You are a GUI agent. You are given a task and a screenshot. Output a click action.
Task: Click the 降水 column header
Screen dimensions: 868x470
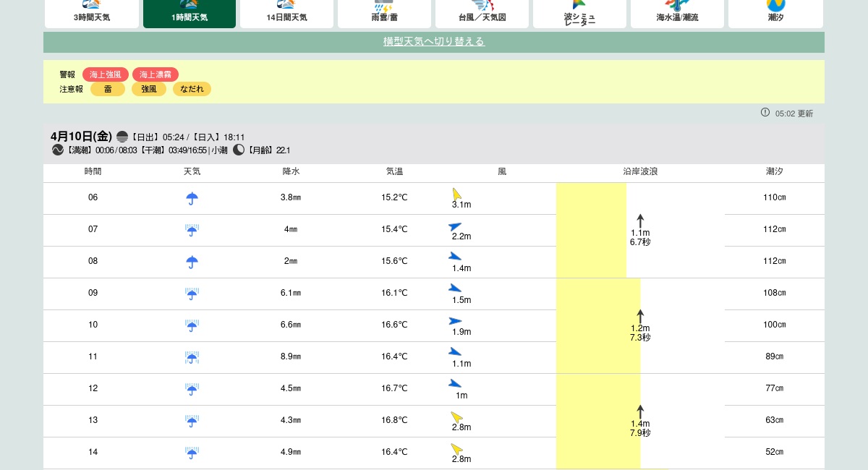(291, 171)
